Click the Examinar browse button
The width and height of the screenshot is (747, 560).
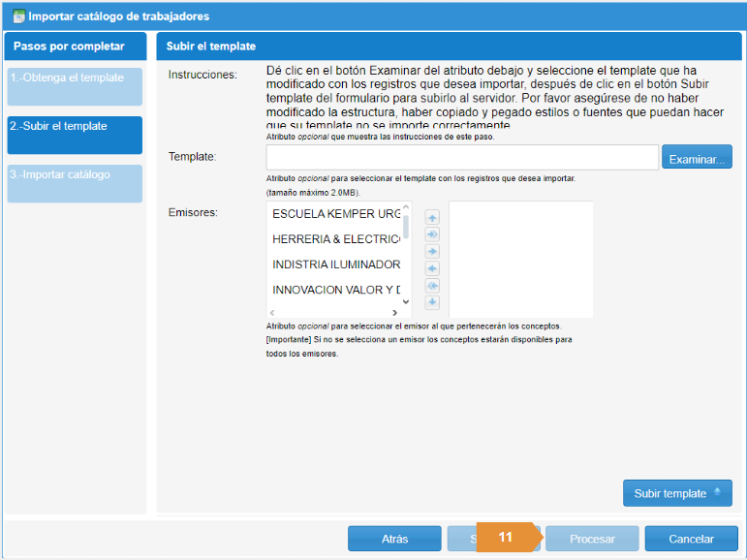[696, 158]
